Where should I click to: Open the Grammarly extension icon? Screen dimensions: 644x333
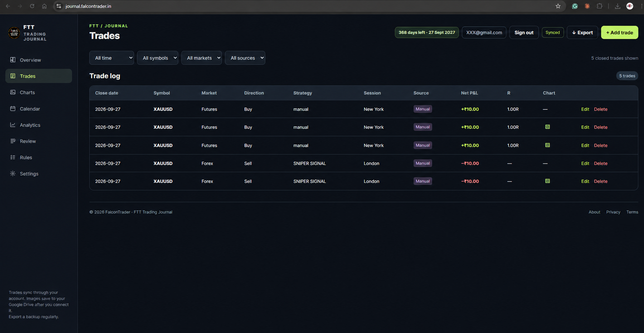[x=575, y=6]
